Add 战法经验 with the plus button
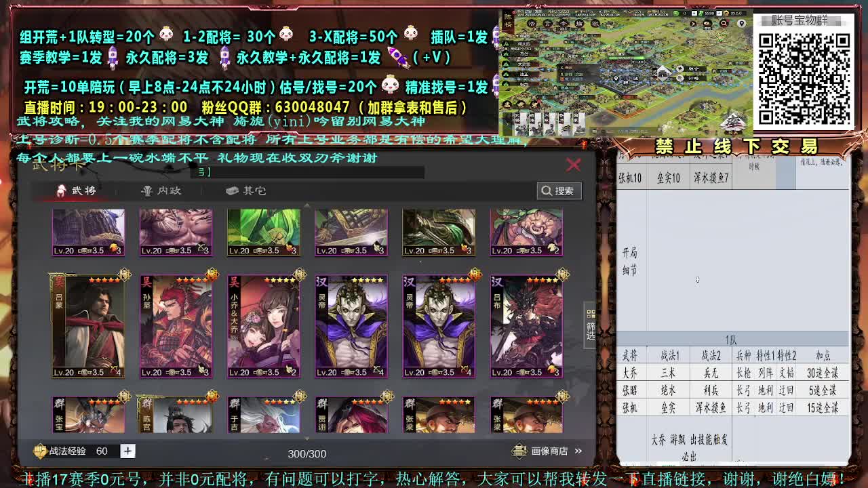Image resolution: width=868 pixels, height=488 pixels. [x=127, y=451]
